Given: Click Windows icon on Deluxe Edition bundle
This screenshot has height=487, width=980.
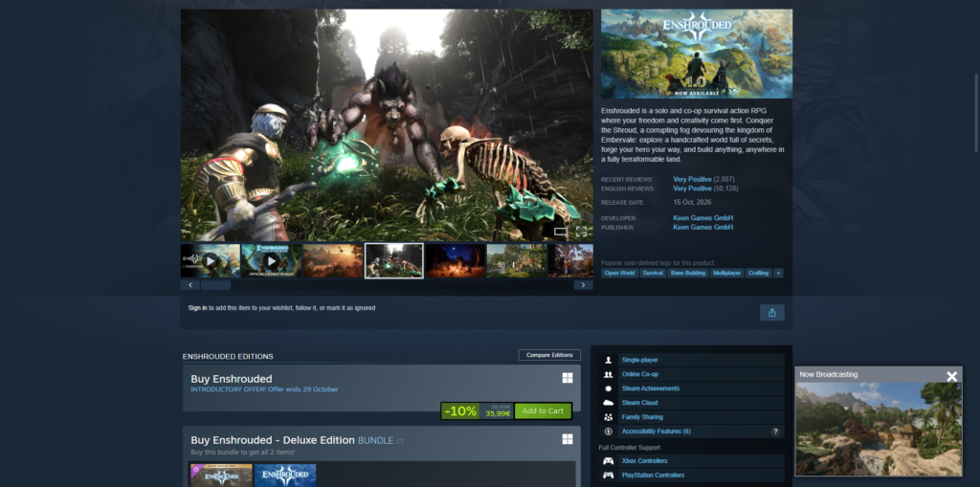Looking at the screenshot, I should tap(568, 439).
